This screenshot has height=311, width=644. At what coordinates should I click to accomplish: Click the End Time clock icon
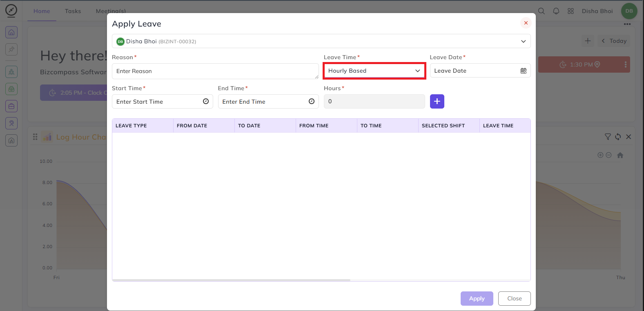(312, 101)
